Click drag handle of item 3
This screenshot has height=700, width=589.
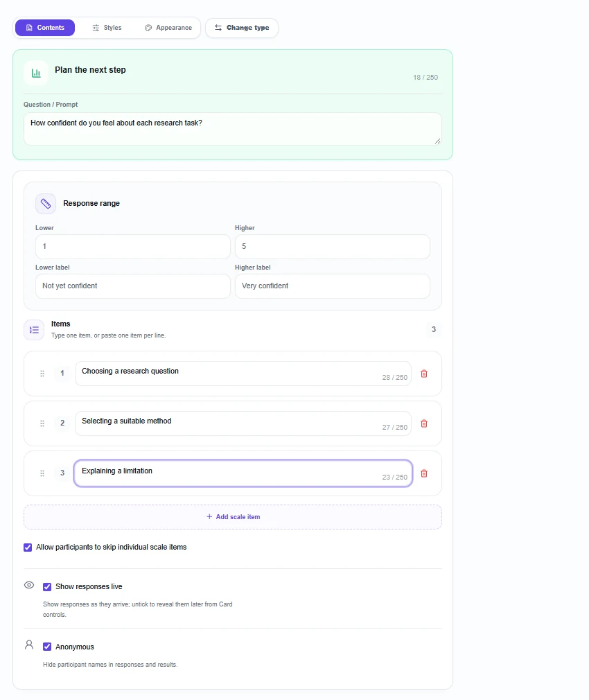pyautogui.click(x=42, y=473)
